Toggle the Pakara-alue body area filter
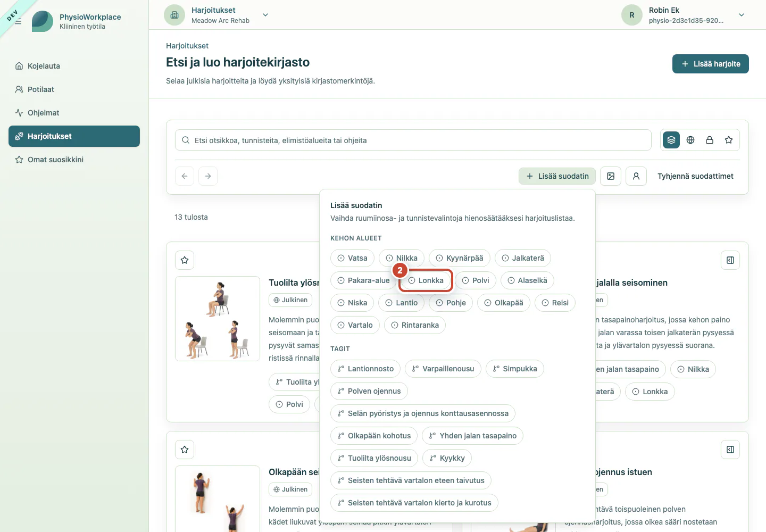 (363, 280)
